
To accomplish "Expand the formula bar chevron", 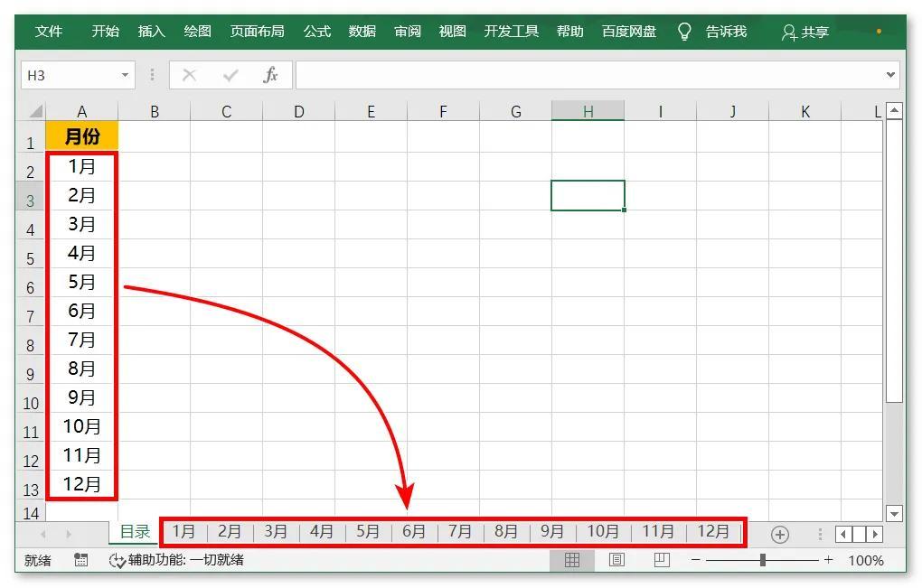I will [x=890, y=75].
